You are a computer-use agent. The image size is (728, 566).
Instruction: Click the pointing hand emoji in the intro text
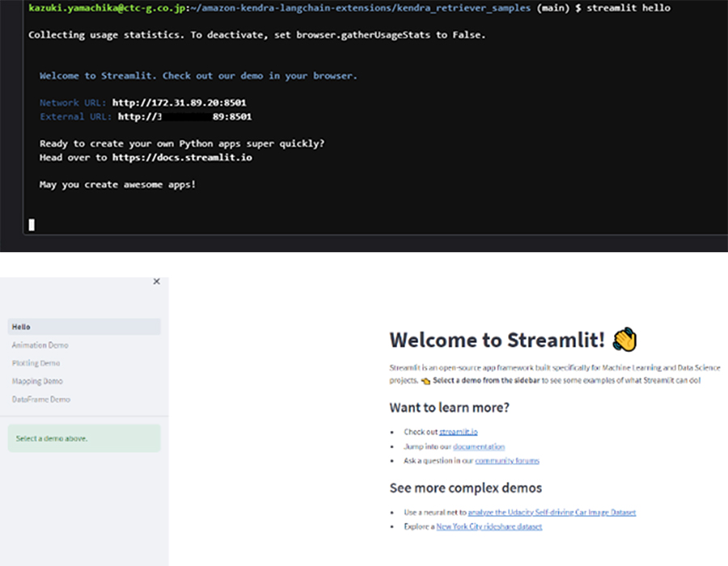pos(425,381)
